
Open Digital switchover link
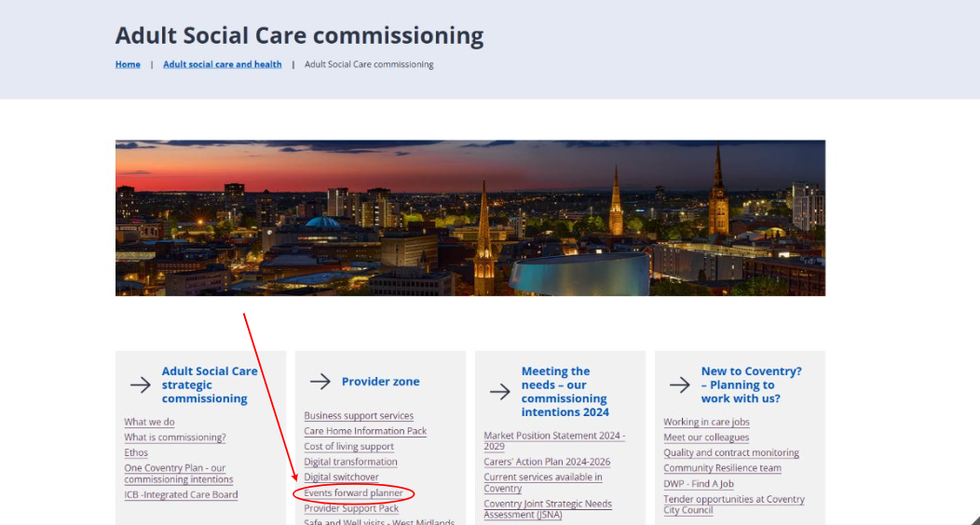(341, 477)
